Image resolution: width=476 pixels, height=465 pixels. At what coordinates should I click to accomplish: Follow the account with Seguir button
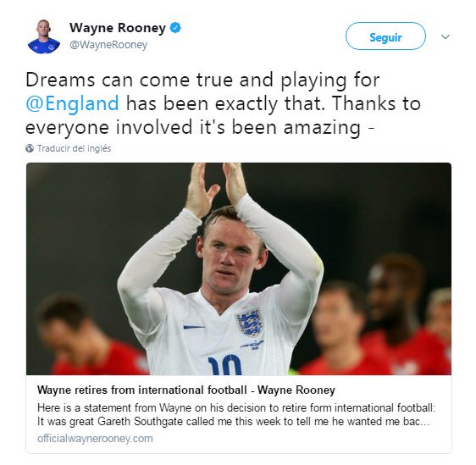pos(385,36)
